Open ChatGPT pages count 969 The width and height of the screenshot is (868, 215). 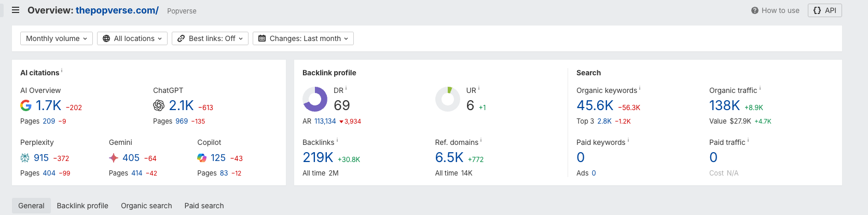[x=182, y=121]
